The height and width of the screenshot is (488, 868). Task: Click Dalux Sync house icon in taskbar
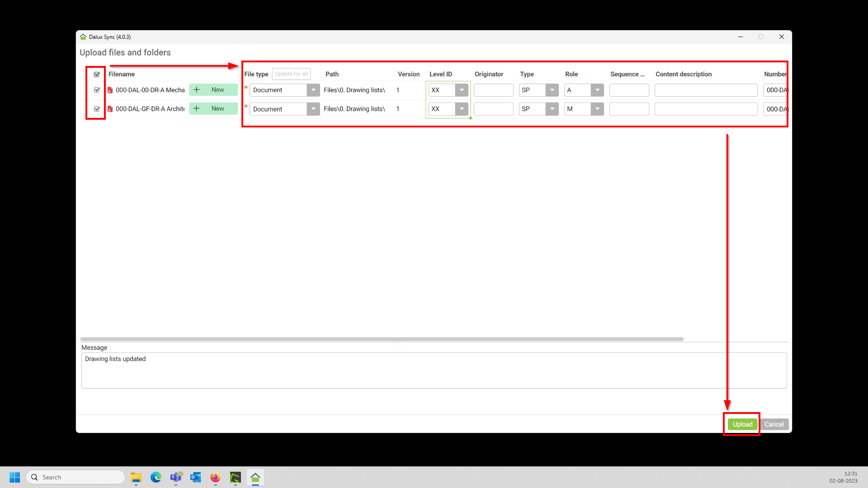pos(255,477)
